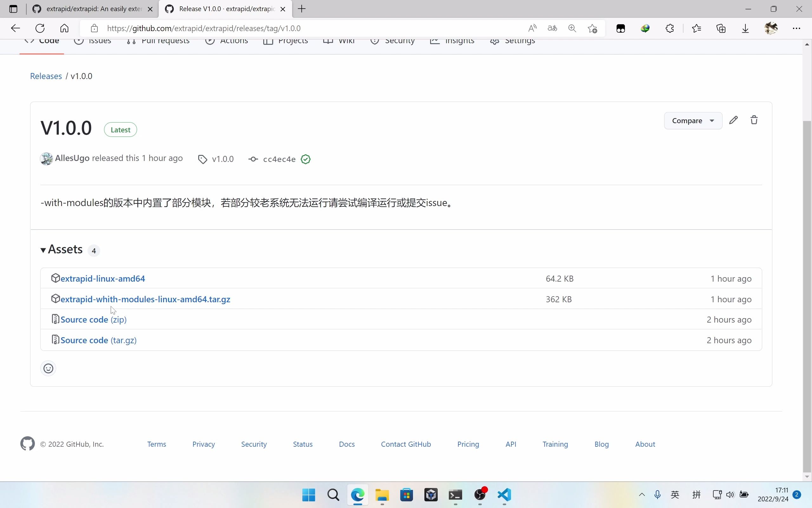Open the Actions tab

click(x=226, y=41)
